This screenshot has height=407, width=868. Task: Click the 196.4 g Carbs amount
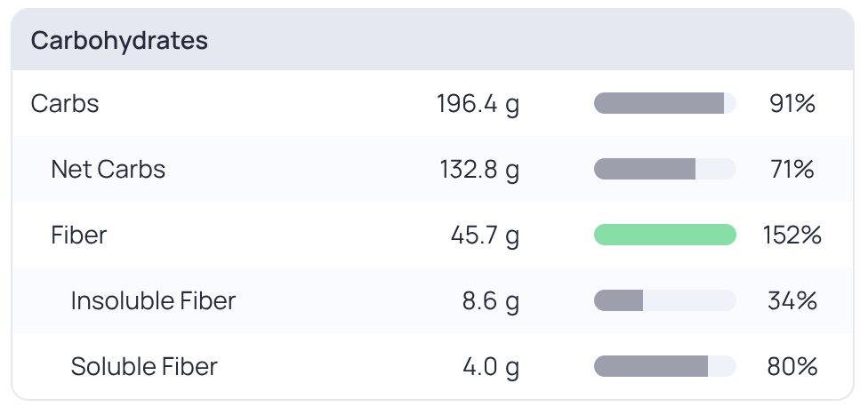click(478, 104)
